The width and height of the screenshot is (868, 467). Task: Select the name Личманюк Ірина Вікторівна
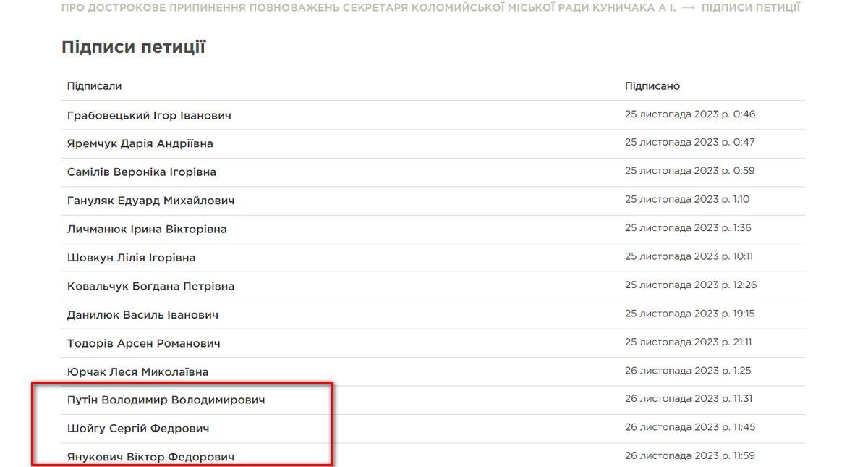147,230
